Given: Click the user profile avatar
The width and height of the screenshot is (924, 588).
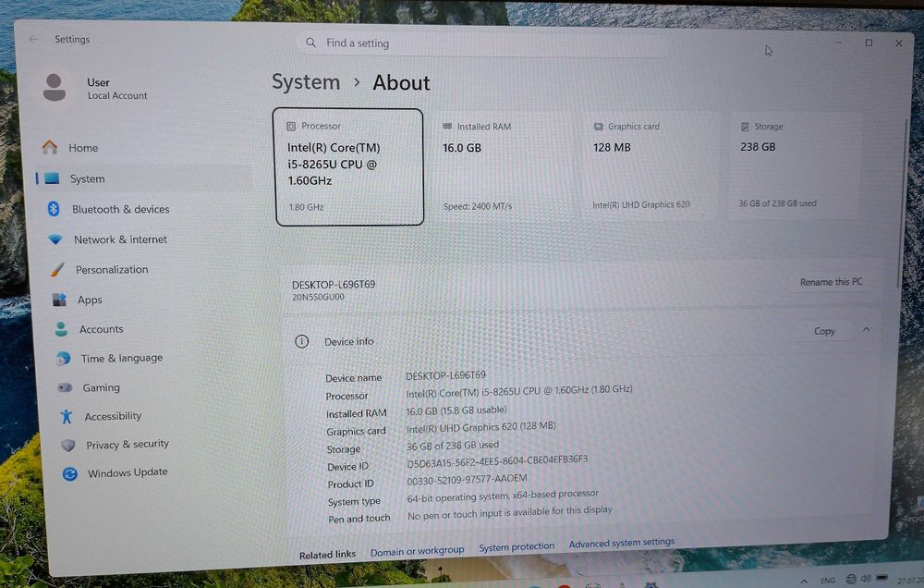Looking at the screenshot, I should pos(55,87).
